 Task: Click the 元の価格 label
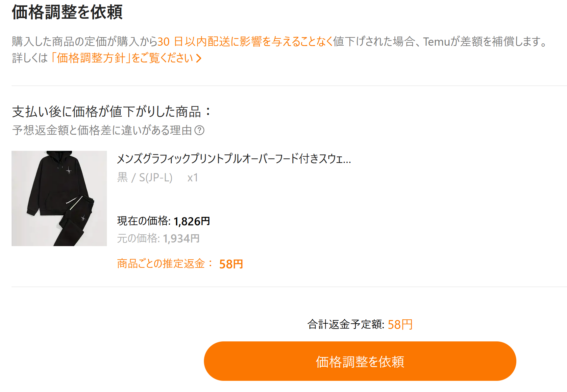click(138, 238)
